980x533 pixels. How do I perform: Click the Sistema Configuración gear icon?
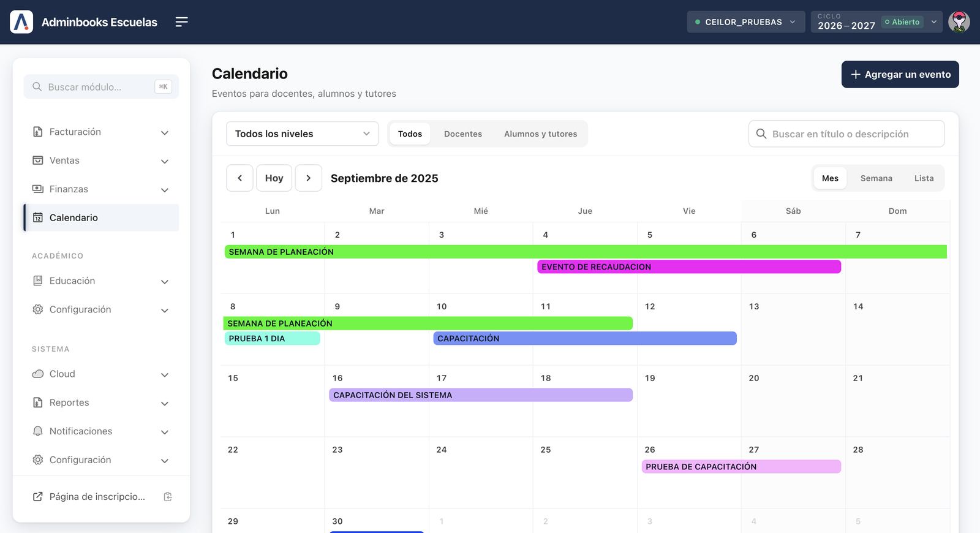tap(38, 459)
